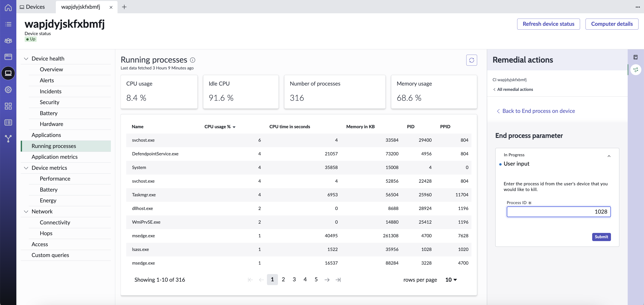The height and width of the screenshot is (305, 644).
Task: Click the settings gear sidebar icon
Action: (8, 90)
